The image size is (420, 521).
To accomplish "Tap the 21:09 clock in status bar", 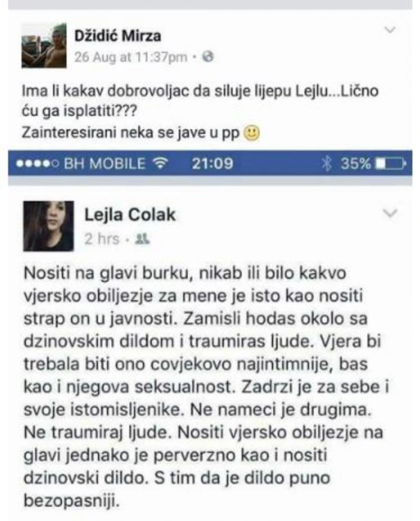I will click(212, 164).
